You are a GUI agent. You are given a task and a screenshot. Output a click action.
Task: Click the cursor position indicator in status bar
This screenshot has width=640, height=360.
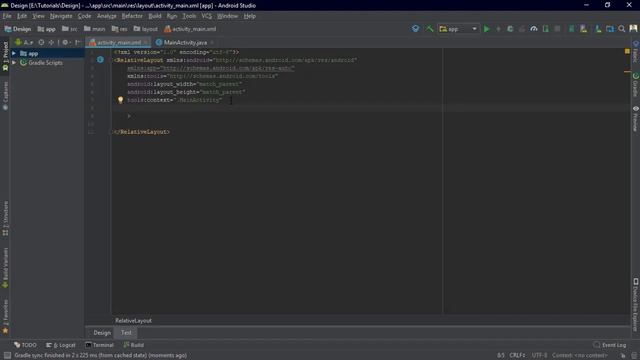click(500, 356)
